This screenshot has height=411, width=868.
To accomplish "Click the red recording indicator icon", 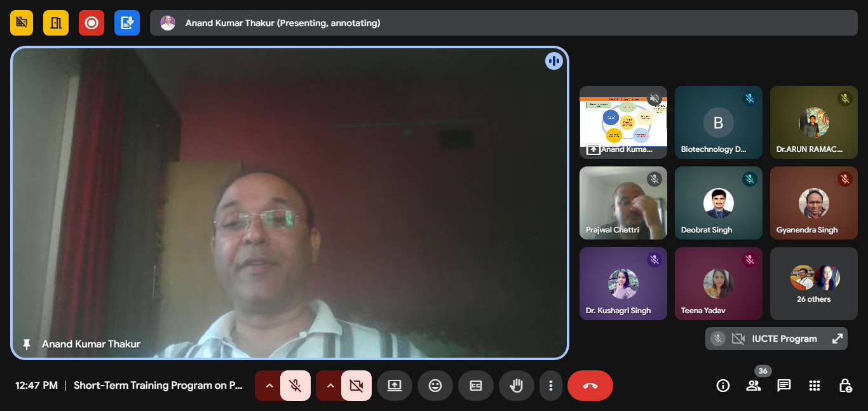I will click(x=92, y=23).
